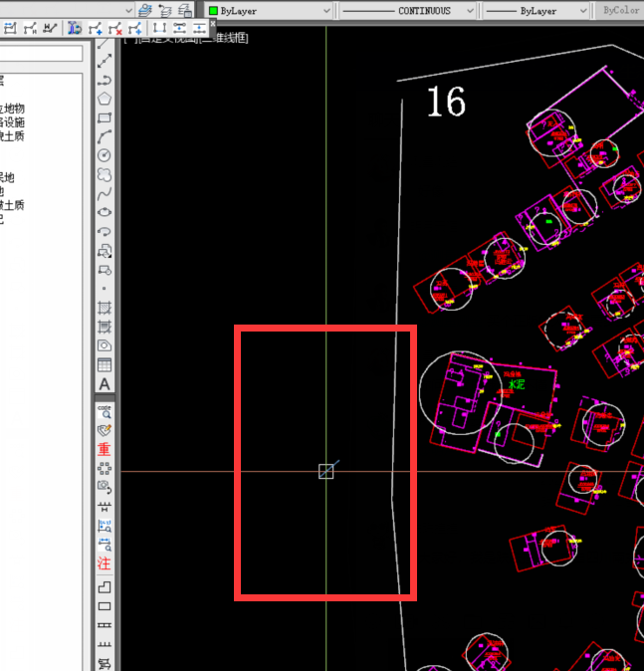Click the code search icon

tap(105, 411)
